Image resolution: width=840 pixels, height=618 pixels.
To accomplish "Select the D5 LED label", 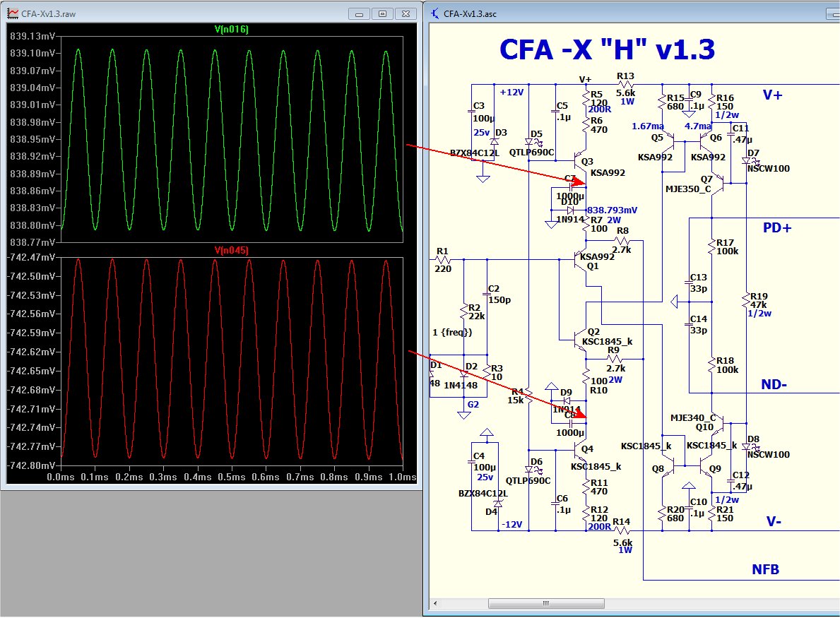I will pos(536,134).
